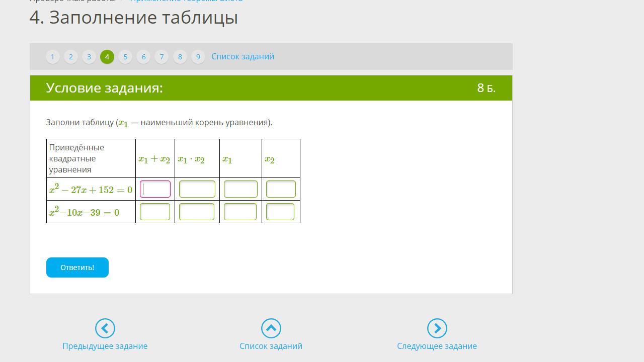Go to task number 2

71,57
